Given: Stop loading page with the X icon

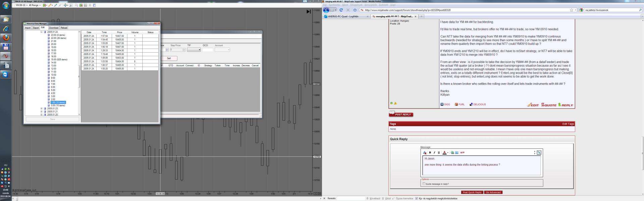Looking at the screenshot, I should coord(348,10).
